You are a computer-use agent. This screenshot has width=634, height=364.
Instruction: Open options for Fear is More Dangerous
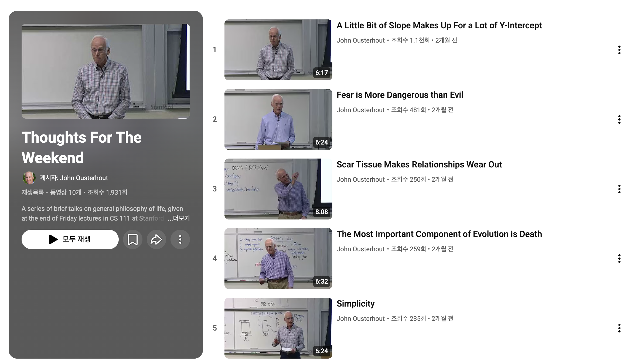point(619,119)
